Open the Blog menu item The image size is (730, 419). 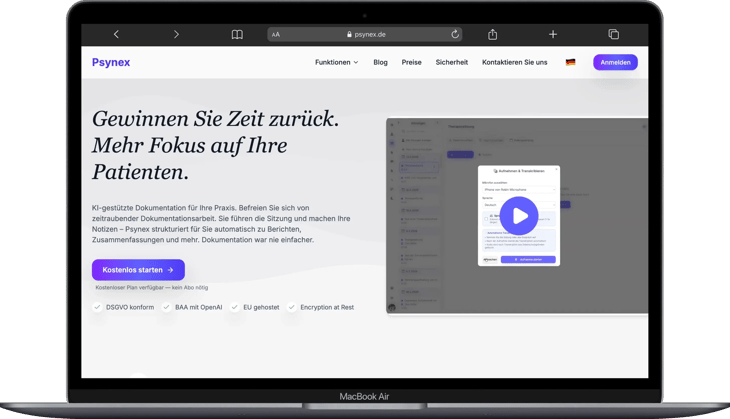(380, 62)
